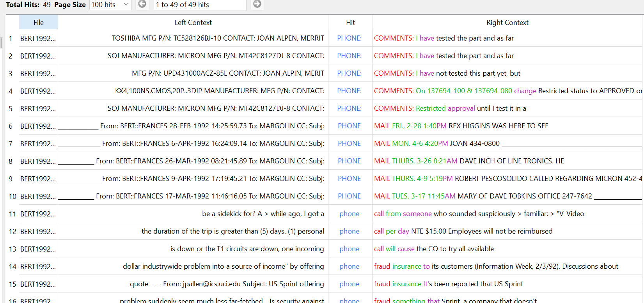Open the file entry in row 3
Image resolution: width=644 pixels, height=303 pixels.
[x=38, y=73]
